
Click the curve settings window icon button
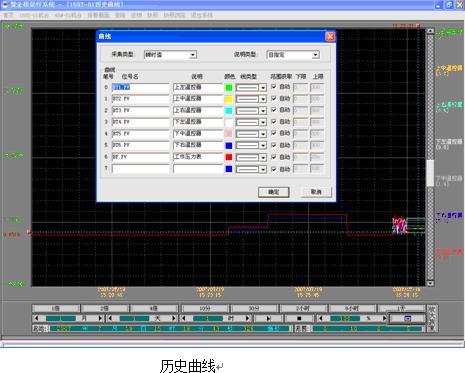[407, 318]
